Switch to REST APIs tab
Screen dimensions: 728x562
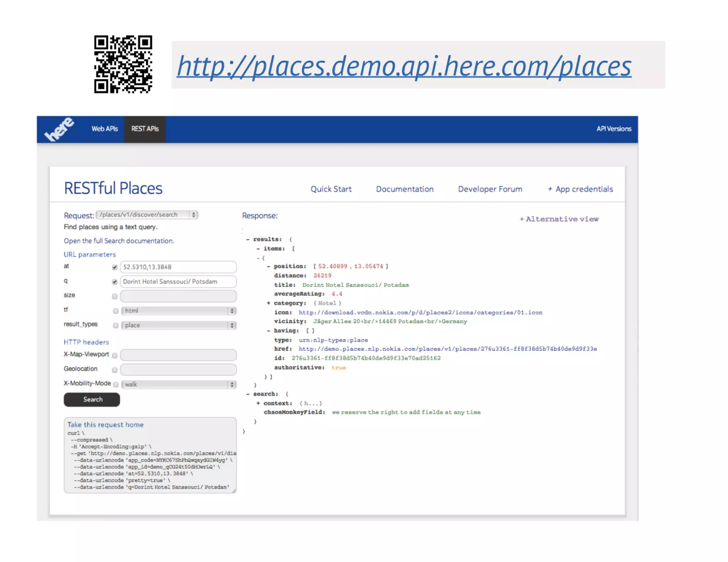click(145, 129)
